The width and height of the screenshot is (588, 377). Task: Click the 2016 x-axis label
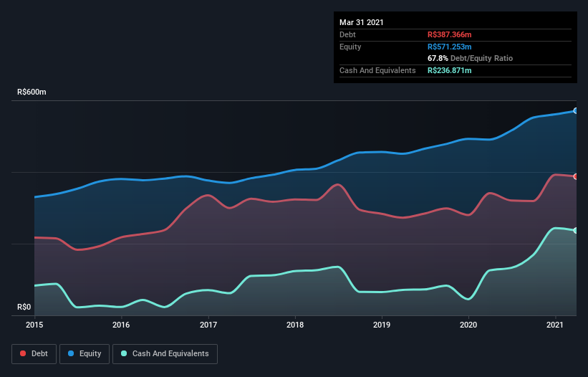pos(121,325)
